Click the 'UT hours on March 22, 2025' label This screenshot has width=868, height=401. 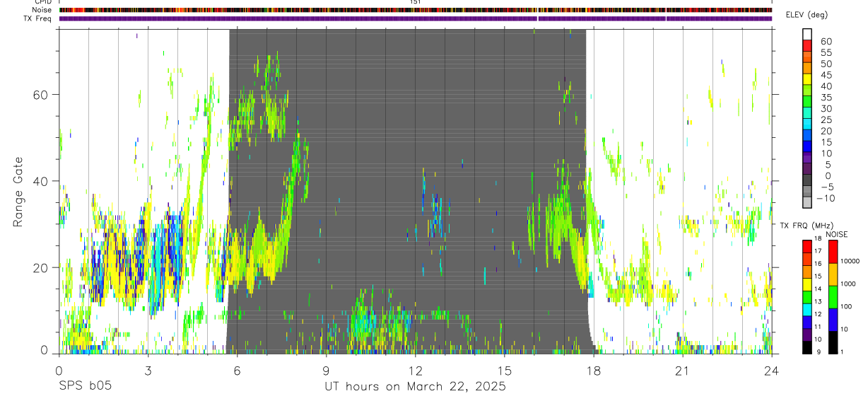[x=415, y=387]
